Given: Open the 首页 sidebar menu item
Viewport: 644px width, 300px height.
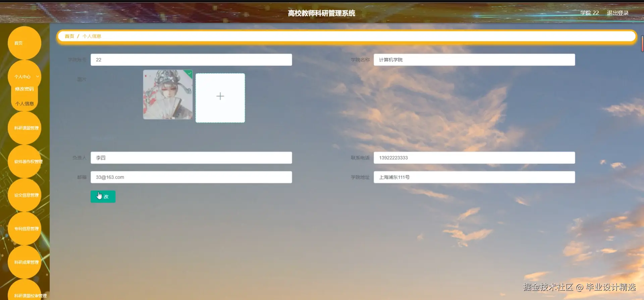Looking at the screenshot, I should [24, 43].
